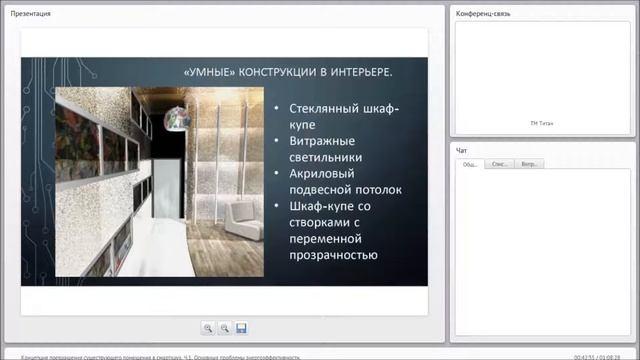
Task: Click the bullet 'Акриловый подвесной потолок'
Action: pyautogui.click(x=345, y=182)
